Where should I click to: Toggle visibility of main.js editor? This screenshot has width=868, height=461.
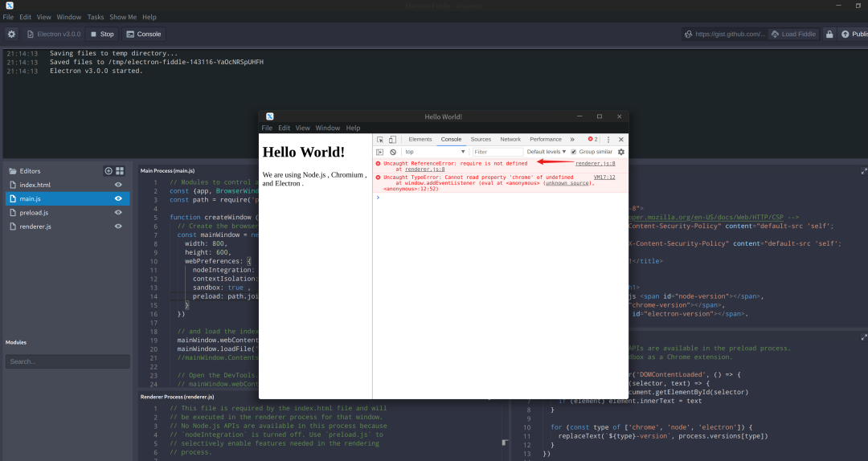point(118,198)
